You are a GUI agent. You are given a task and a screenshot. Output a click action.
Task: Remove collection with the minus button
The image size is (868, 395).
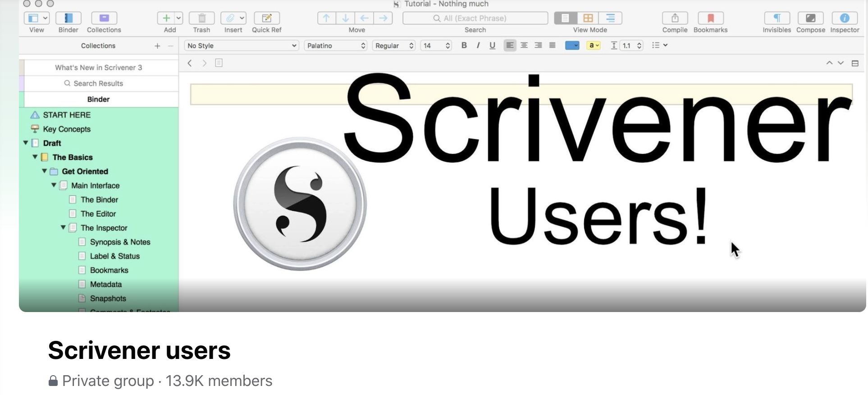170,46
